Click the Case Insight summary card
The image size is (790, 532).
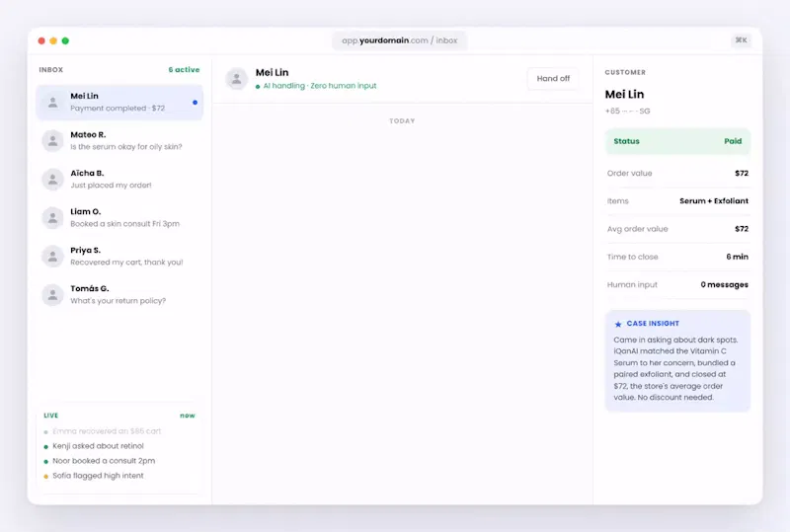pos(677,360)
